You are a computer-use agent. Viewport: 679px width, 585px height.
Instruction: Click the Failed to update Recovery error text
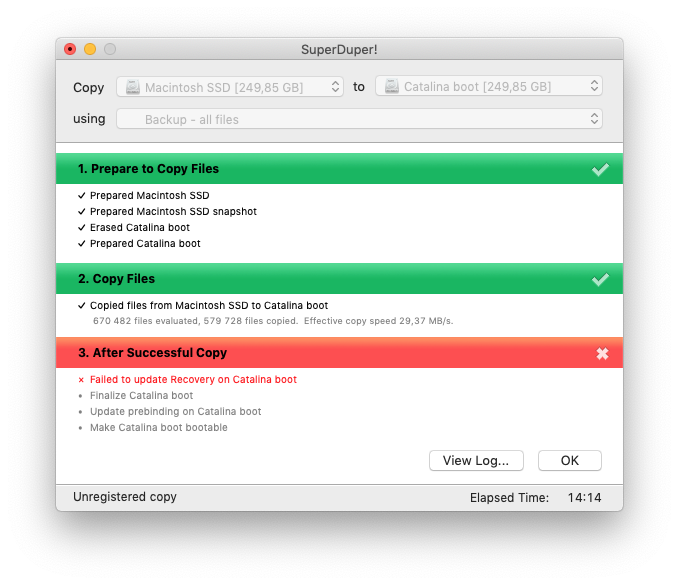point(193,380)
